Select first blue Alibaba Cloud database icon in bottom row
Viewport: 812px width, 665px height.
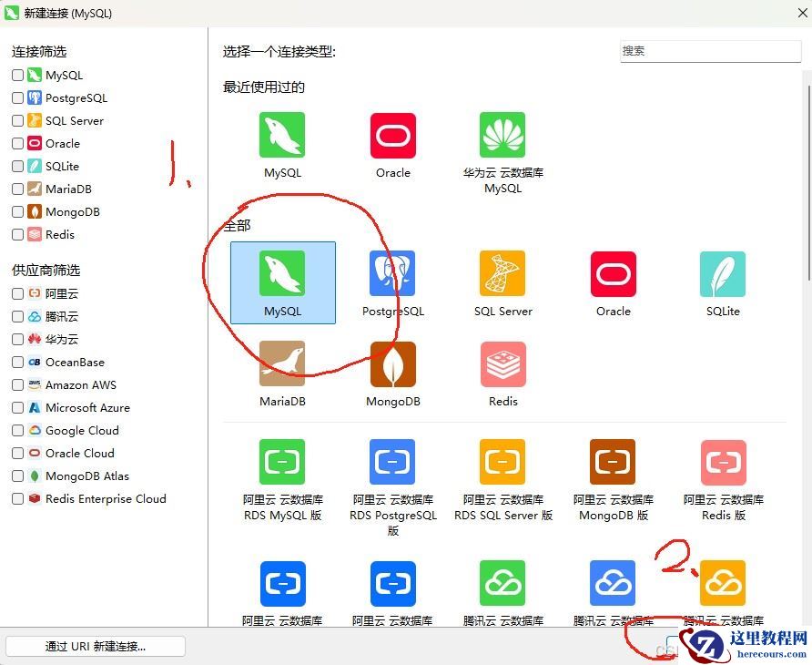(283, 584)
